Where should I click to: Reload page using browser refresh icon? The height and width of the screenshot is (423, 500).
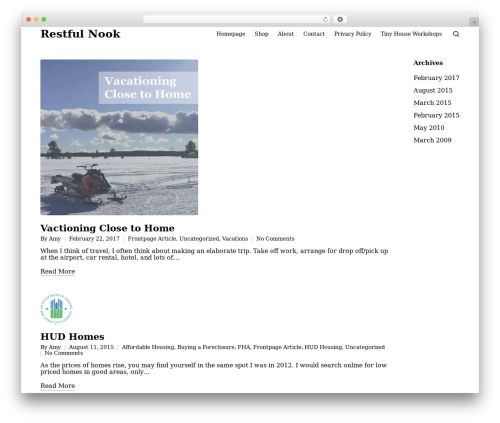tap(325, 20)
